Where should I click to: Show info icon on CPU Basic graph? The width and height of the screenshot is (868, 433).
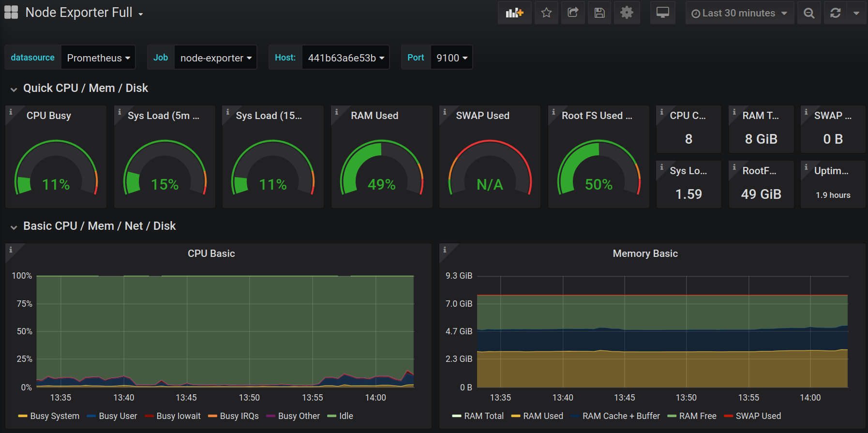click(x=11, y=250)
